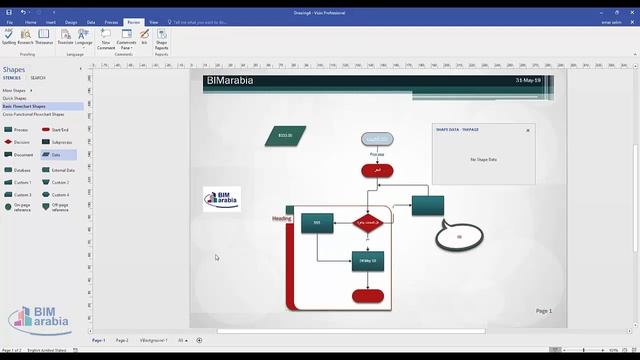This screenshot has width=640, height=360.
Task: Switch to VBackground-1 tab
Action: tap(153, 340)
